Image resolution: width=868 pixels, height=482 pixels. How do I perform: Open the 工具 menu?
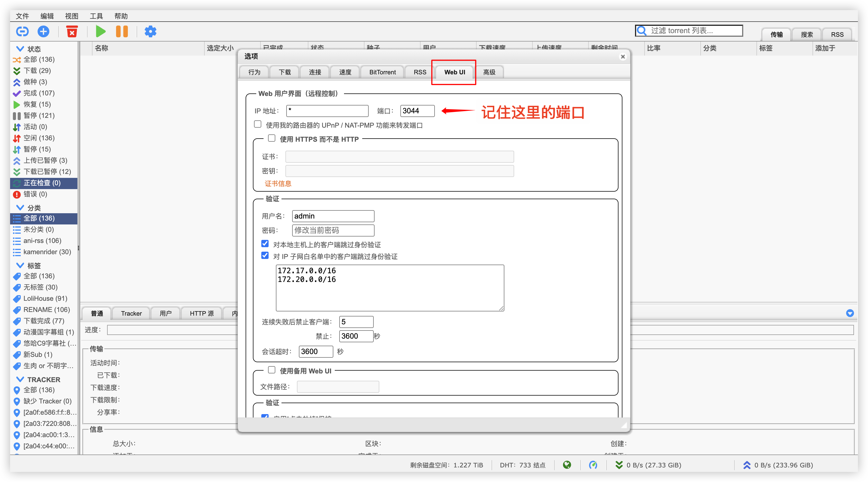coord(96,16)
